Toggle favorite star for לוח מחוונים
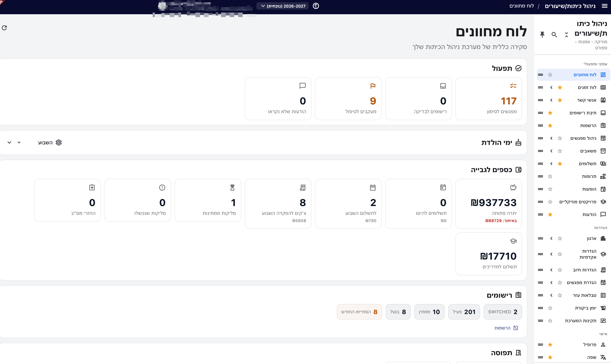Image resolution: width=611 pixels, height=364 pixels. coord(550,75)
